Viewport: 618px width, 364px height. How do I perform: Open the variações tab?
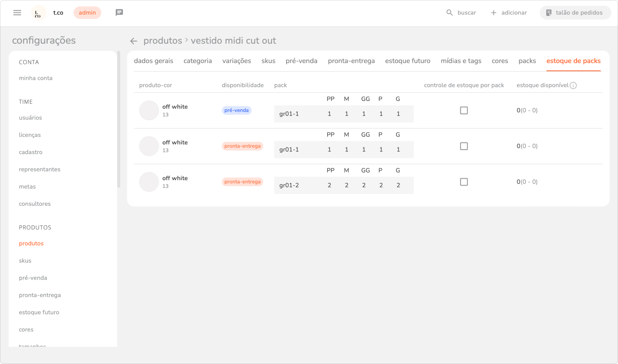click(236, 61)
